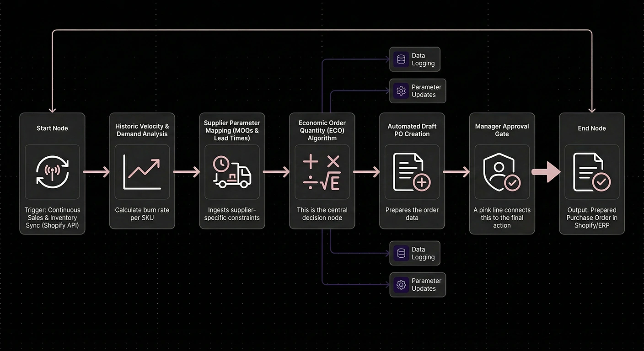Click the gear icon above the algorithm node
Viewport: 644px width, 351px height.
click(401, 91)
